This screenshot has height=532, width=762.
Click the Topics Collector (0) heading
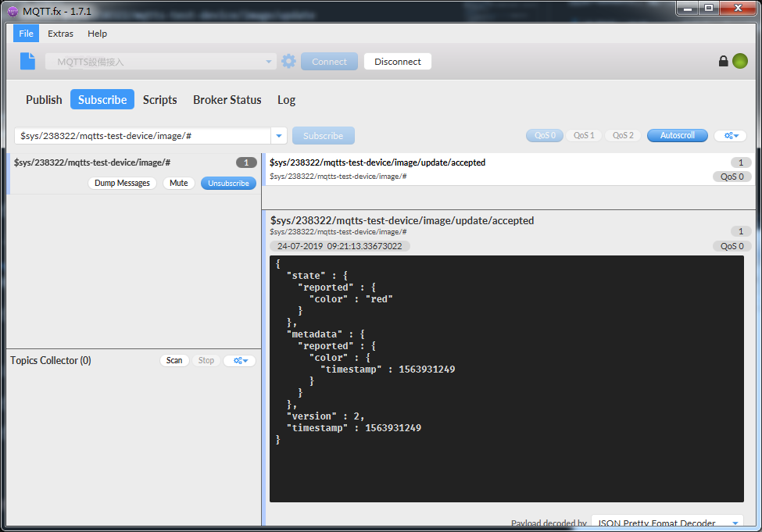[x=51, y=360]
